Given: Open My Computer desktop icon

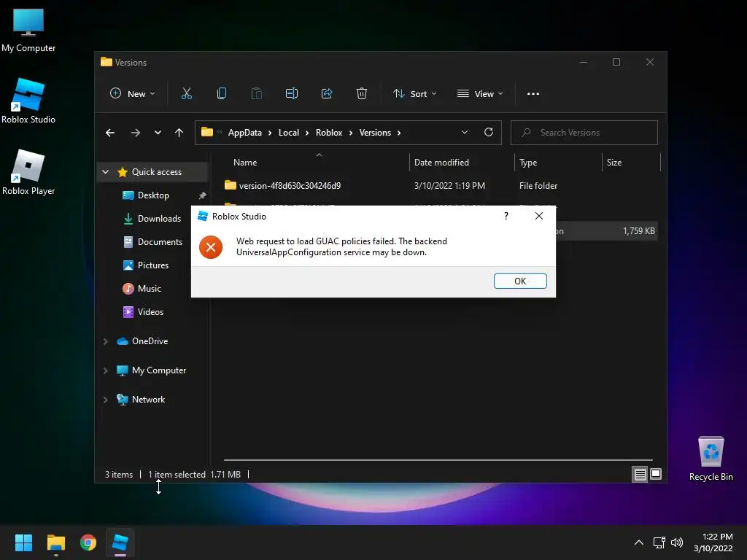Looking at the screenshot, I should click(x=28, y=29).
